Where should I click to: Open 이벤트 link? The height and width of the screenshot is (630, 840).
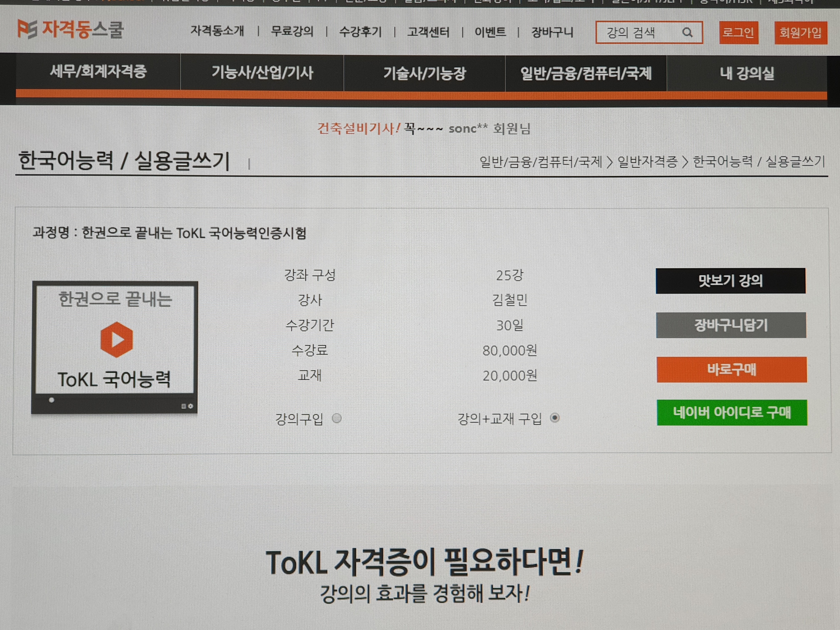coord(490,32)
